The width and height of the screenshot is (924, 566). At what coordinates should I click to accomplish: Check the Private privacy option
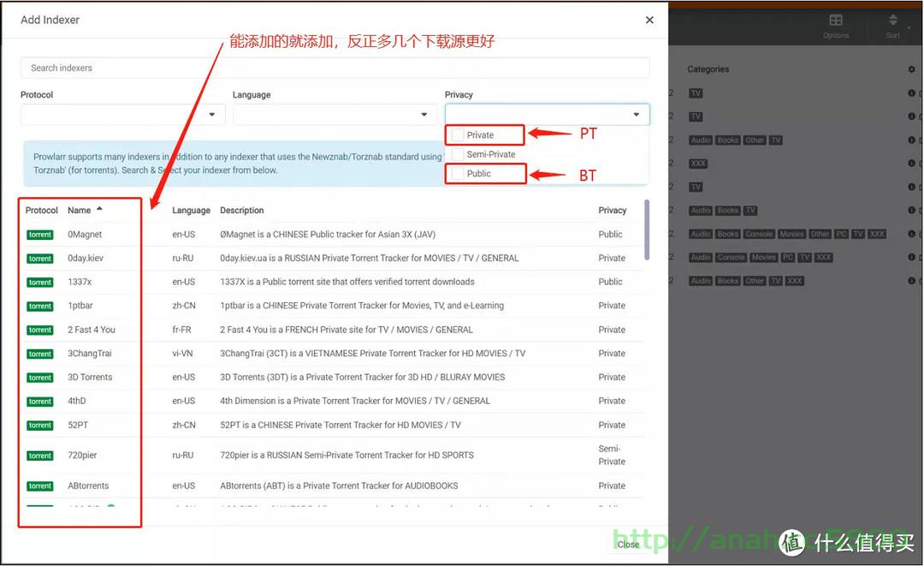coord(458,135)
